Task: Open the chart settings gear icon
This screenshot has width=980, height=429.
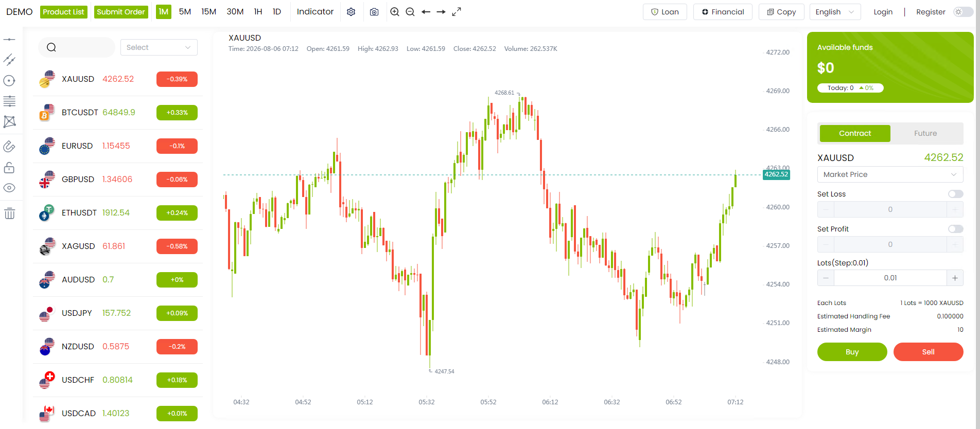Action: pyautogui.click(x=351, y=12)
